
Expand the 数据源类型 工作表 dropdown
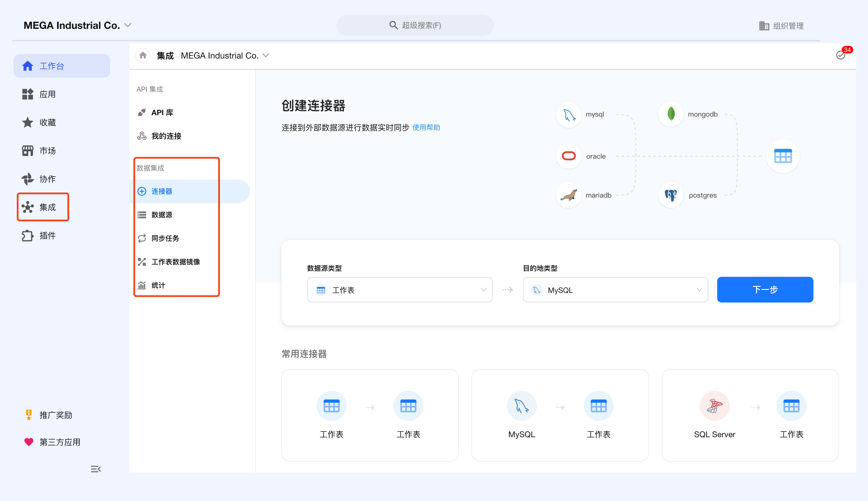pyautogui.click(x=399, y=290)
